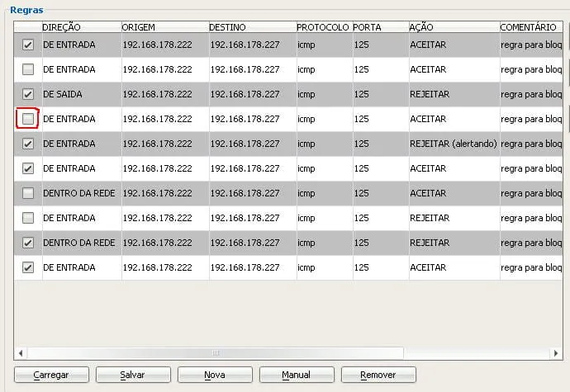The height and width of the screenshot is (392, 570).
Task: Click the comment in the DE SAIDA row
Action: [531, 94]
